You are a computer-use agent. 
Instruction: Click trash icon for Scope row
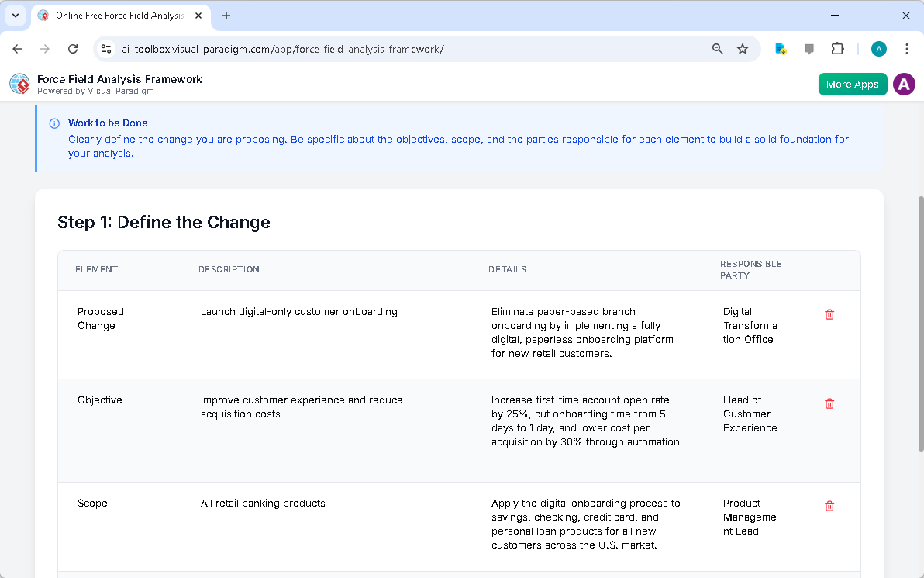click(x=829, y=506)
